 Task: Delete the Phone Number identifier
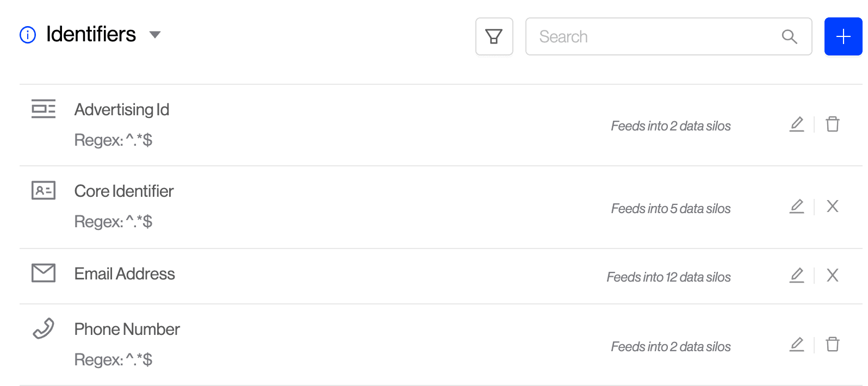pos(833,345)
